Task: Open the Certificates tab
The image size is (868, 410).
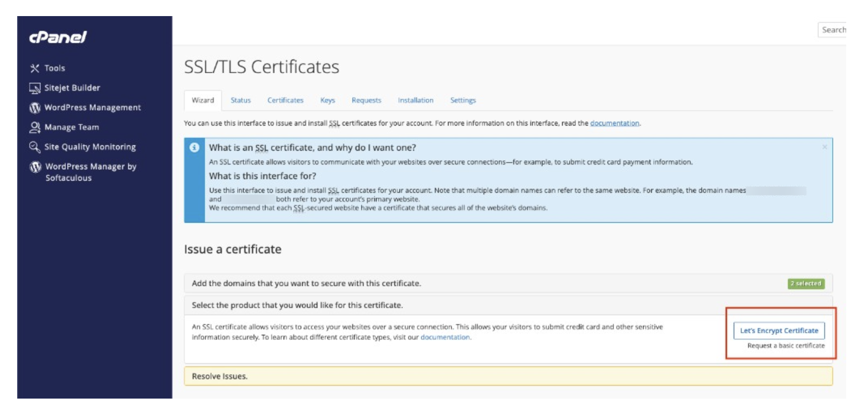Action: (x=285, y=101)
